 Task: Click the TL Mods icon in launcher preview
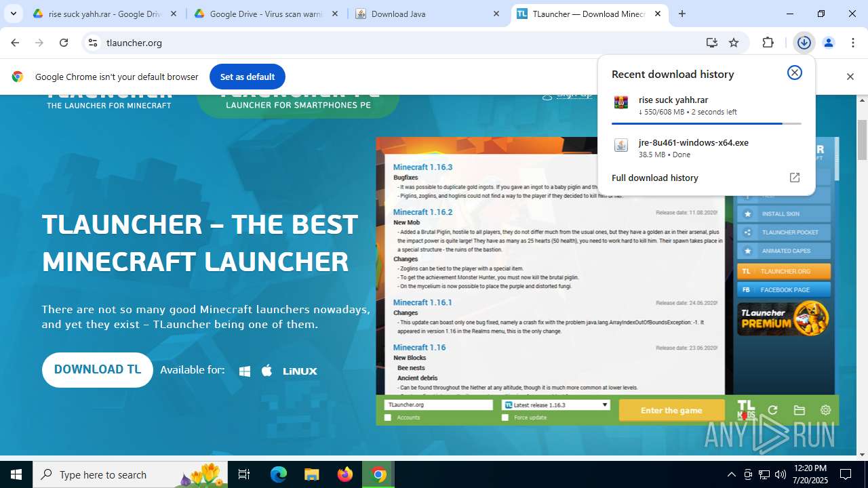746,409
